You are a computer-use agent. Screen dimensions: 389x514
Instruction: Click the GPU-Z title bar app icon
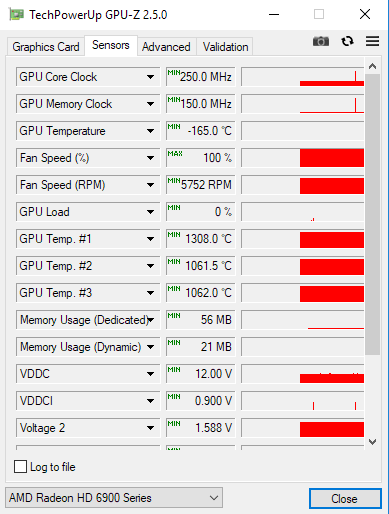17,15
